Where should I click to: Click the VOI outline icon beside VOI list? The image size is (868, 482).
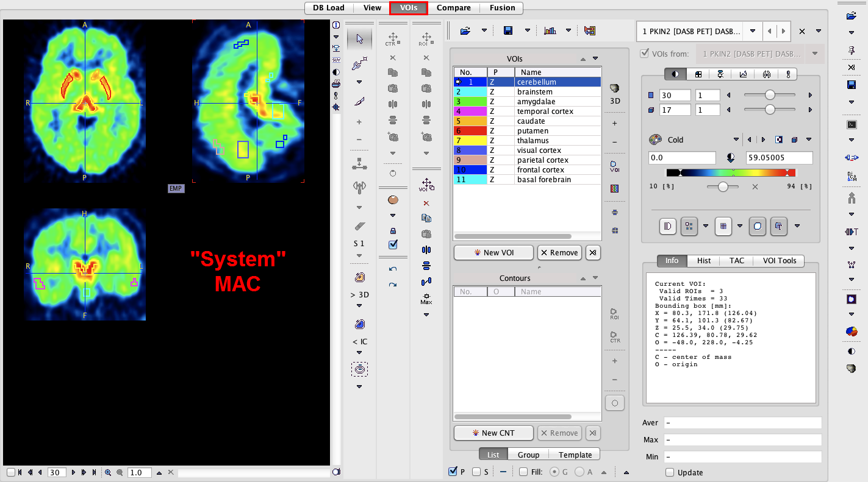614,166
